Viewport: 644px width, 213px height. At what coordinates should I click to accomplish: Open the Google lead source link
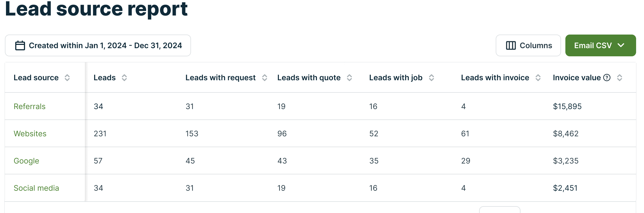[x=26, y=161]
